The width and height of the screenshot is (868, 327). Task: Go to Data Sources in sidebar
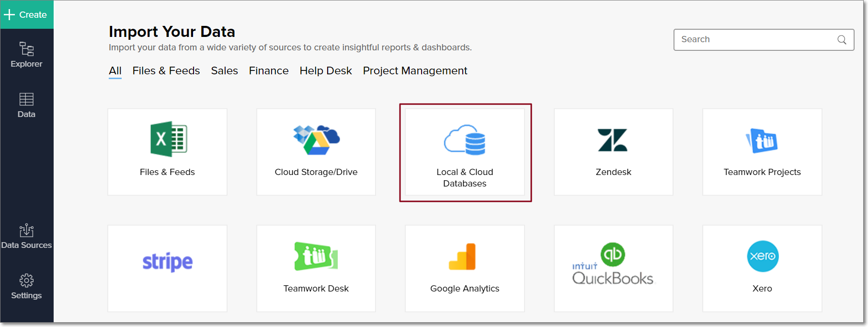pos(26,236)
